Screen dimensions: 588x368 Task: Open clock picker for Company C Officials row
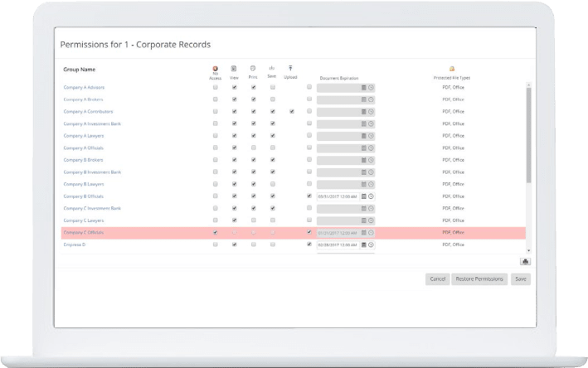[371, 233]
